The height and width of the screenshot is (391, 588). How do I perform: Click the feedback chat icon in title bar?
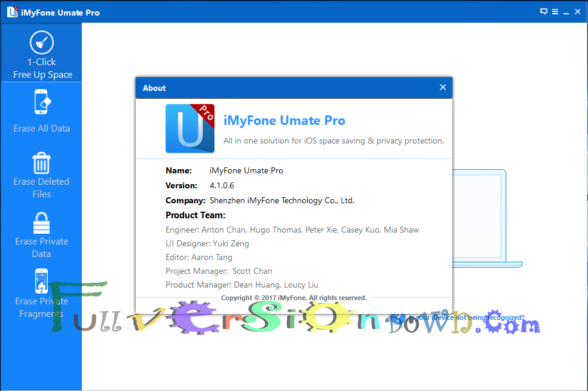click(543, 11)
